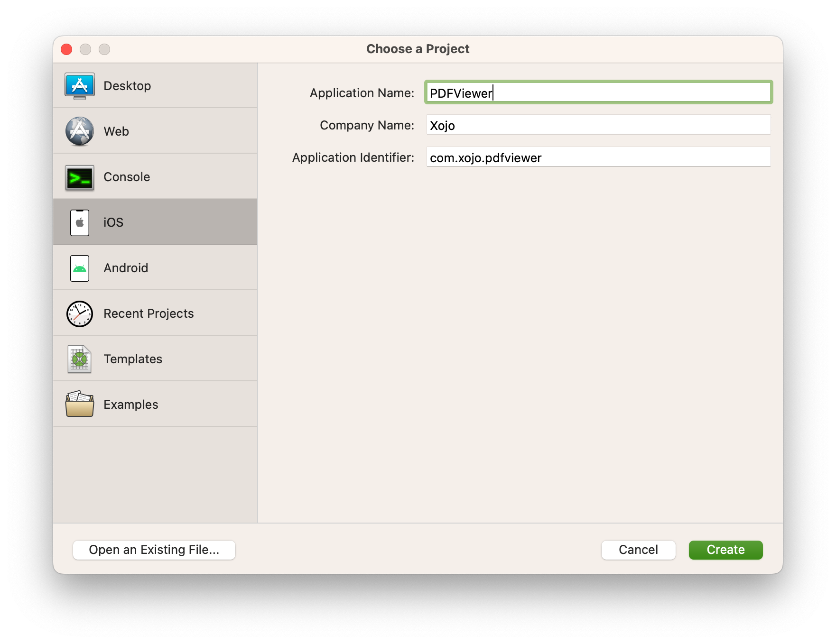This screenshot has width=836, height=644.
Task: Select the iOS label in sidebar
Action: (x=113, y=222)
